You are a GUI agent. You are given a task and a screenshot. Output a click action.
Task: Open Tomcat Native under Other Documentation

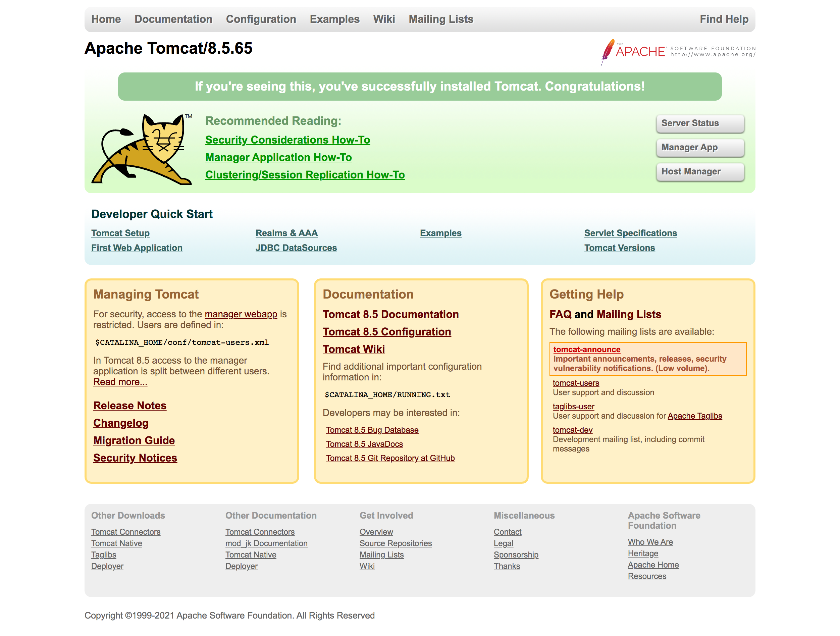coord(251,554)
